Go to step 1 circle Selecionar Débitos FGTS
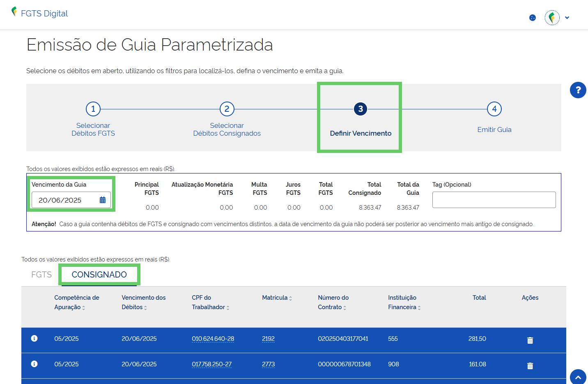The width and height of the screenshot is (588, 384). (93, 109)
